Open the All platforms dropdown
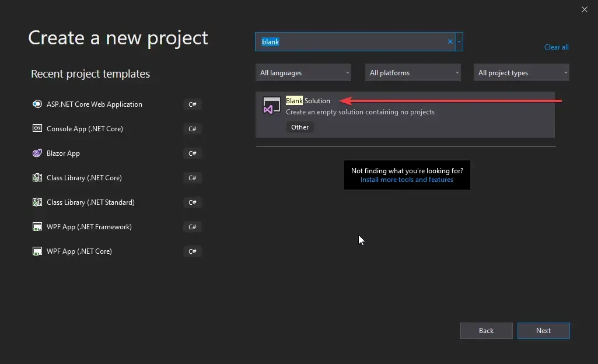598x364 pixels. pos(412,72)
